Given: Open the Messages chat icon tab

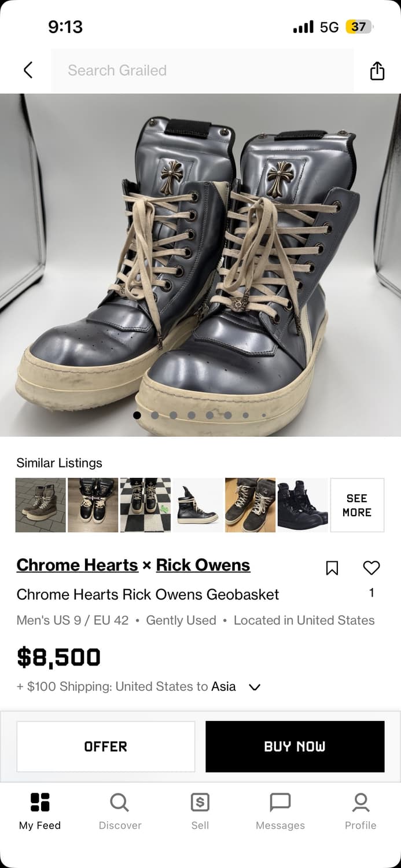Looking at the screenshot, I should pyautogui.click(x=280, y=811).
